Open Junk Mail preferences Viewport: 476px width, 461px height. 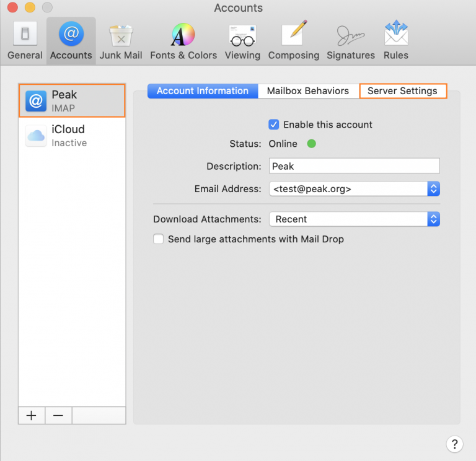[x=121, y=42]
